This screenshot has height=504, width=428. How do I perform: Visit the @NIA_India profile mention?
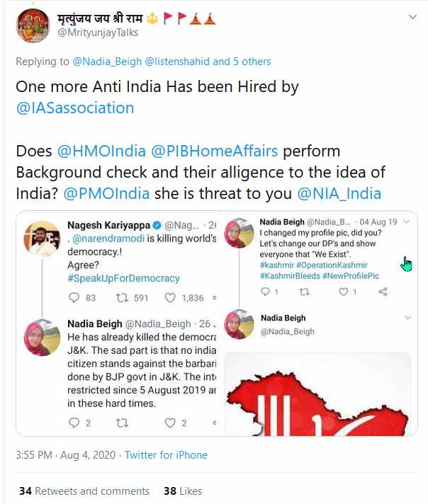pos(337,193)
